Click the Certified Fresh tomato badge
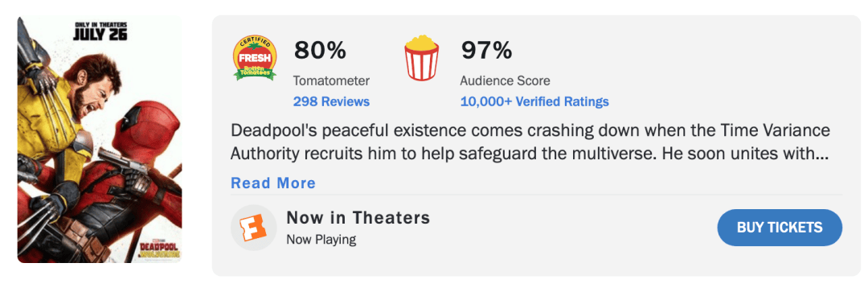This screenshot has height=292, width=868. coord(255,58)
